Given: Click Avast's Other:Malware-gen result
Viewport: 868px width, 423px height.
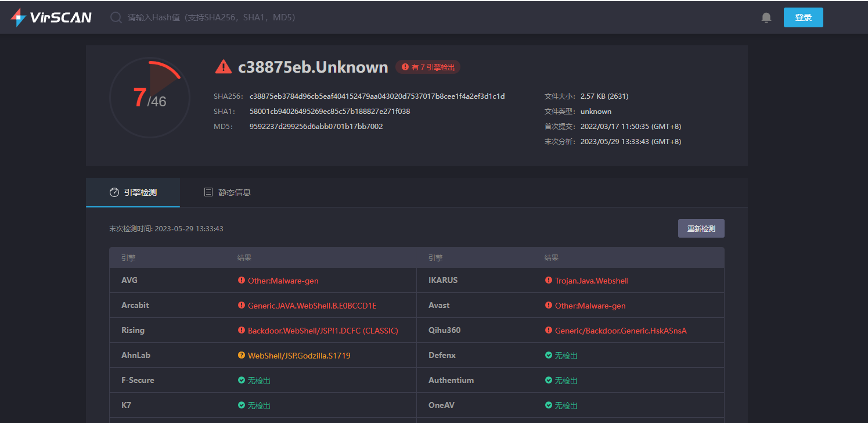Looking at the screenshot, I should pos(590,305).
